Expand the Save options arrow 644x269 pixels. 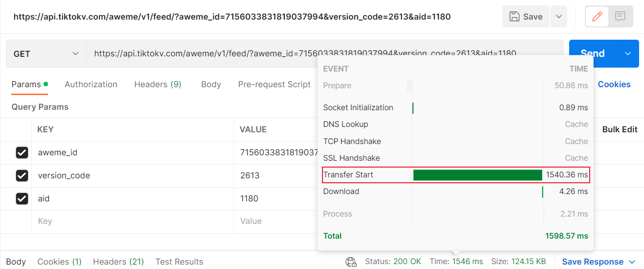click(559, 17)
